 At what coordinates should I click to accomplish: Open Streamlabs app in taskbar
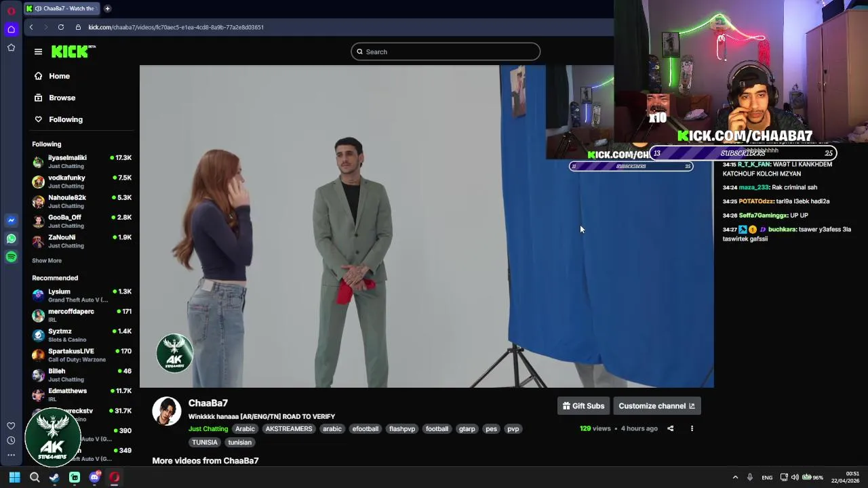pyautogui.click(x=75, y=477)
